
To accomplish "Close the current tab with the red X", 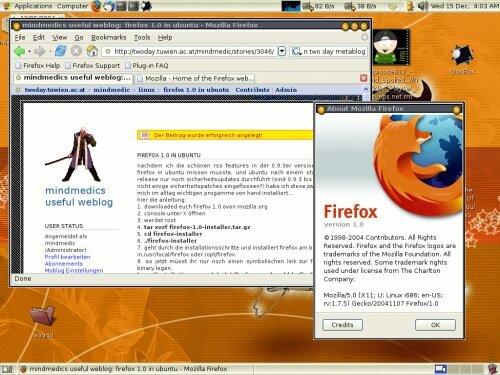I will [363, 78].
